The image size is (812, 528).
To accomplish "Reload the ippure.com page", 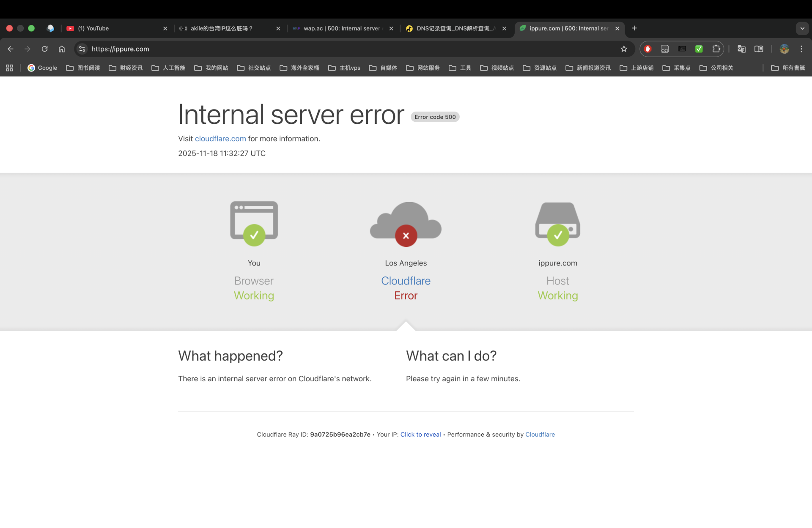I will tap(44, 49).
